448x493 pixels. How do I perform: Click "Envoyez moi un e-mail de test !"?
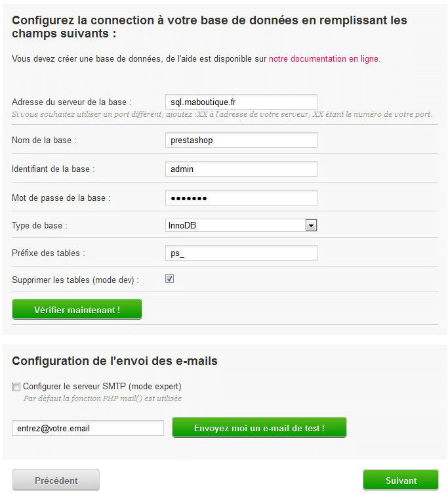coord(259,428)
